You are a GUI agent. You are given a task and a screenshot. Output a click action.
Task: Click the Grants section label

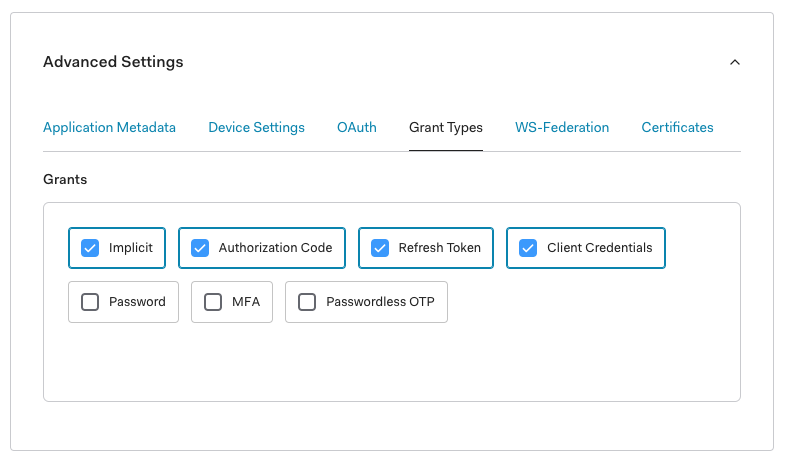[65, 180]
